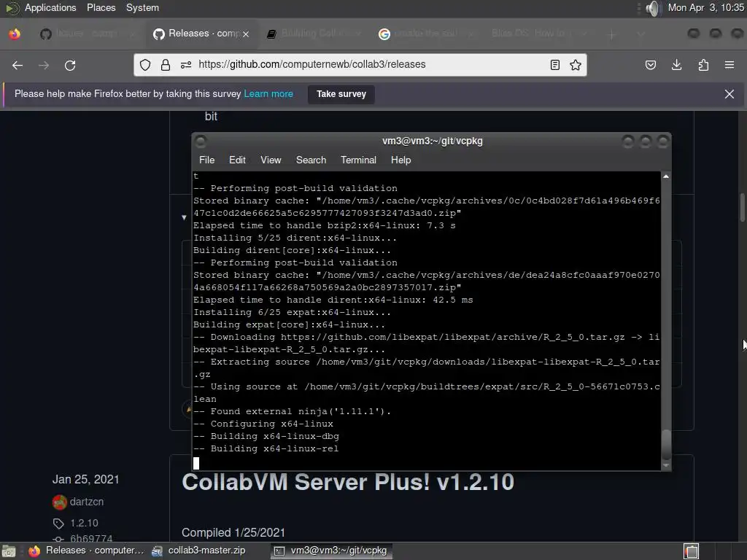Click the Firefox logo icon in the tab strip
747x560 pixels.
tap(15, 34)
